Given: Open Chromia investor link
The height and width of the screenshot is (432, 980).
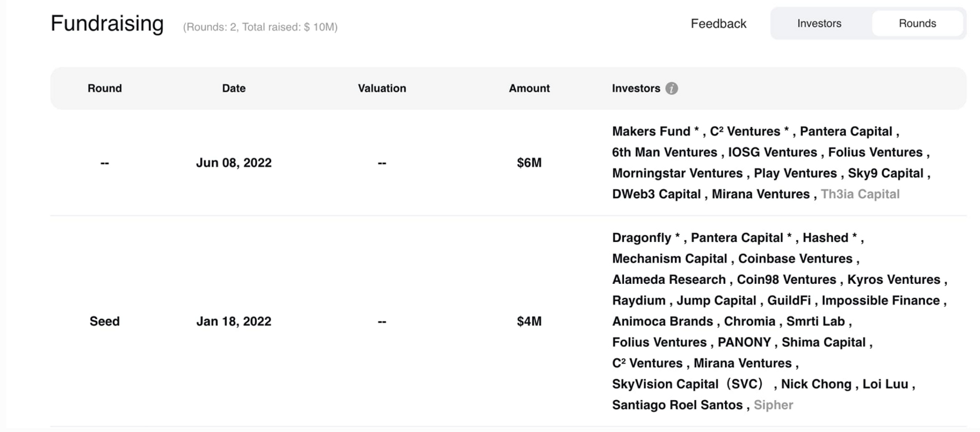Looking at the screenshot, I should (x=750, y=322).
